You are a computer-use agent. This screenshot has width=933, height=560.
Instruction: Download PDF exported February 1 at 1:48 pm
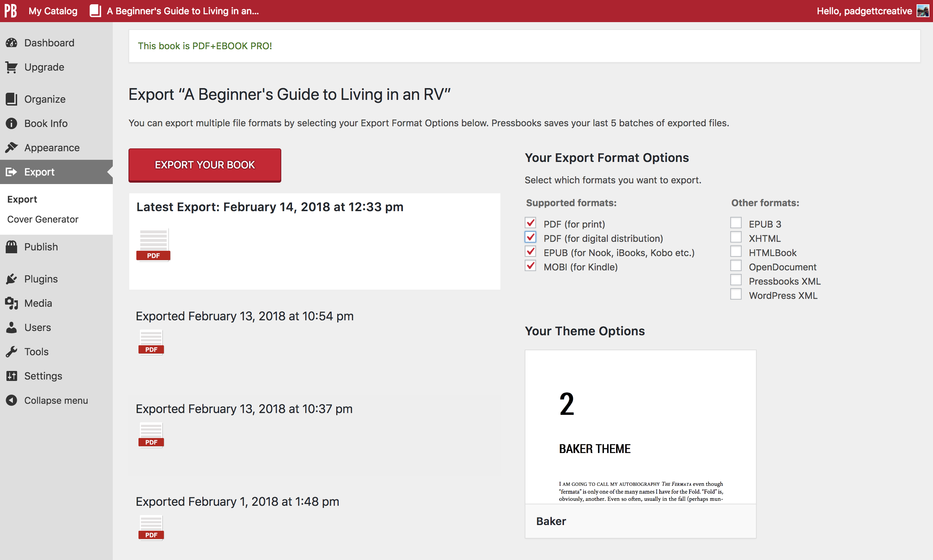151,528
